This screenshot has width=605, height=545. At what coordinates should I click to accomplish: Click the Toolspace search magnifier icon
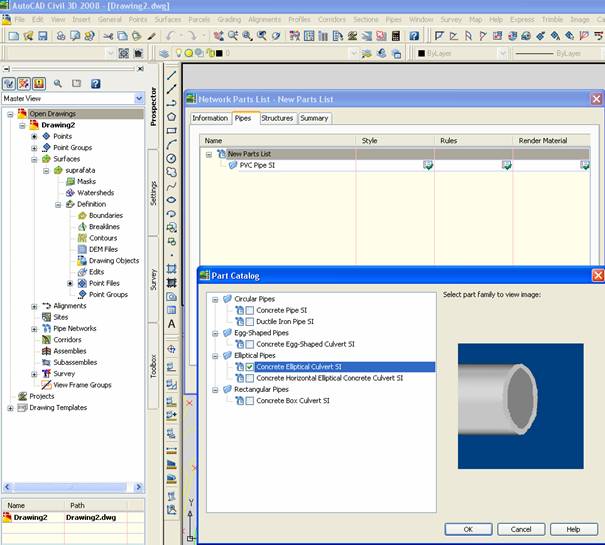(x=58, y=83)
